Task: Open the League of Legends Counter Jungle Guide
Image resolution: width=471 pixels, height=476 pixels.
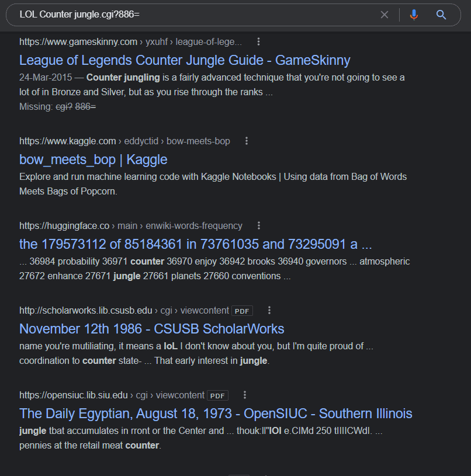Action: click(x=185, y=60)
